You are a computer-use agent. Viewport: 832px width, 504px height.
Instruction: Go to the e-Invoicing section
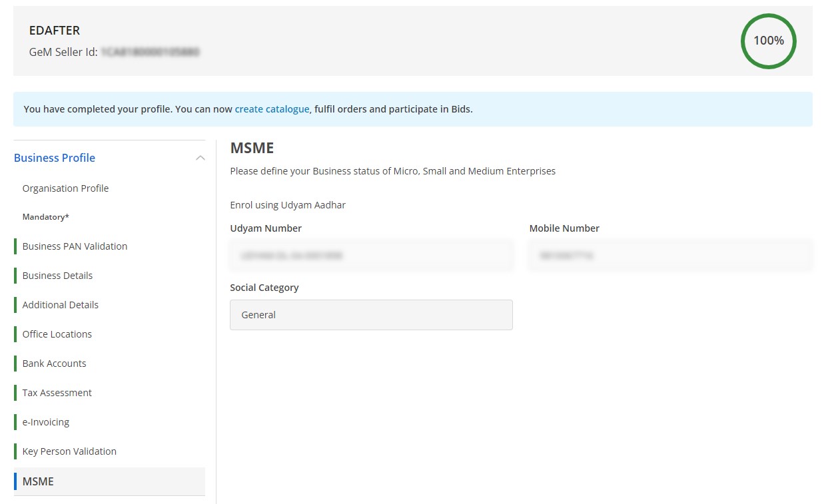pyautogui.click(x=45, y=422)
